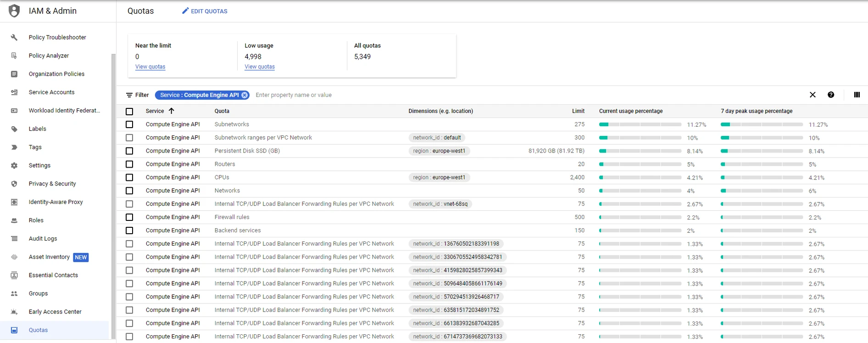Click the Backend services quota name
This screenshot has height=343, width=868.
click(238, 231)
